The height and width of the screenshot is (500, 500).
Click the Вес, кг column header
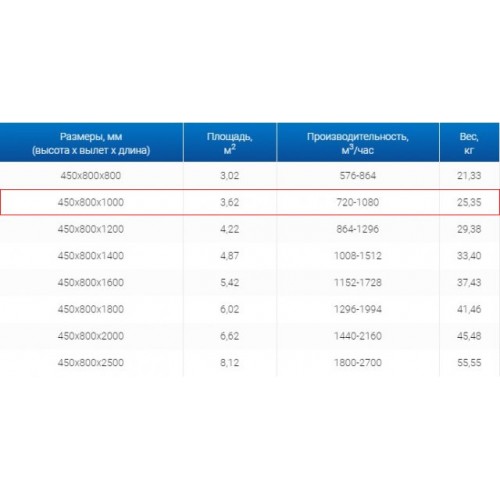pos(469,143)
